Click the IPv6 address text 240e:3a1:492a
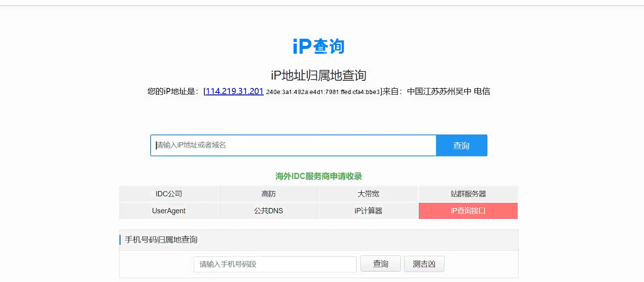Image resolution: width=644 pixels, height=282 pixels. tap(323, 92)
